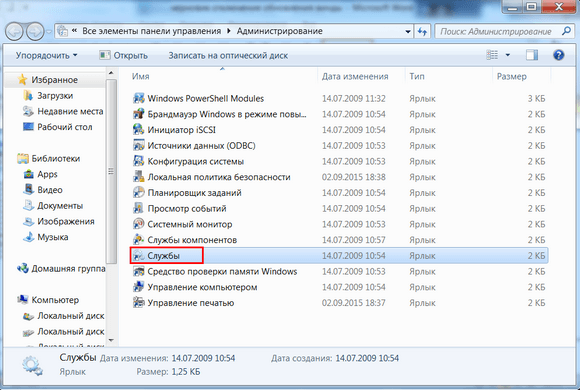Click the Открыть toolbar button
This screenshot has width=580, height=390.
124,56
